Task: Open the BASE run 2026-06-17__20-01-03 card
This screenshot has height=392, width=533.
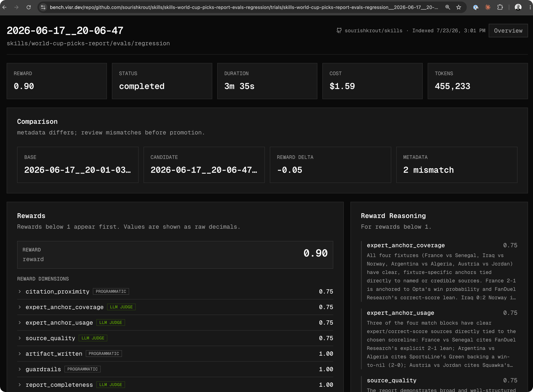Action: point(78,165)
